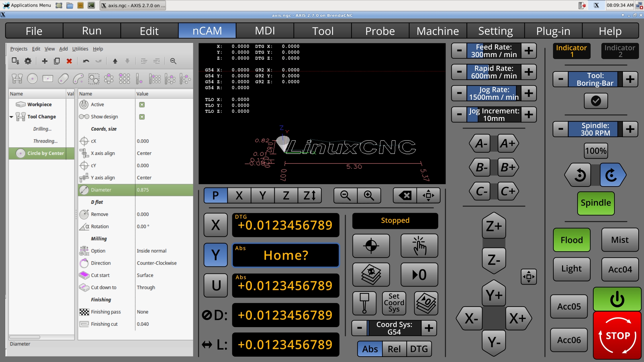Open the File menu tab
This screenshot has height=362, width=644.
coord(34,31)
